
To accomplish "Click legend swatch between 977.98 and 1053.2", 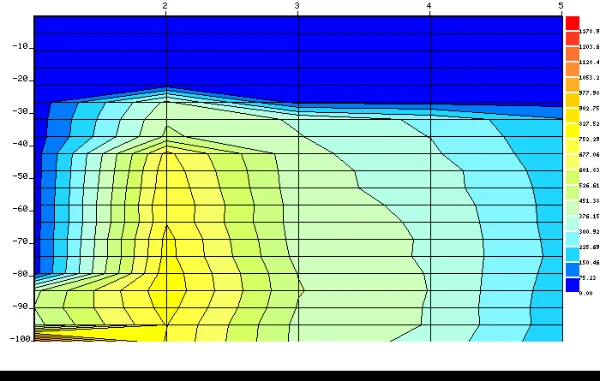I will click(x=572, y=85).
